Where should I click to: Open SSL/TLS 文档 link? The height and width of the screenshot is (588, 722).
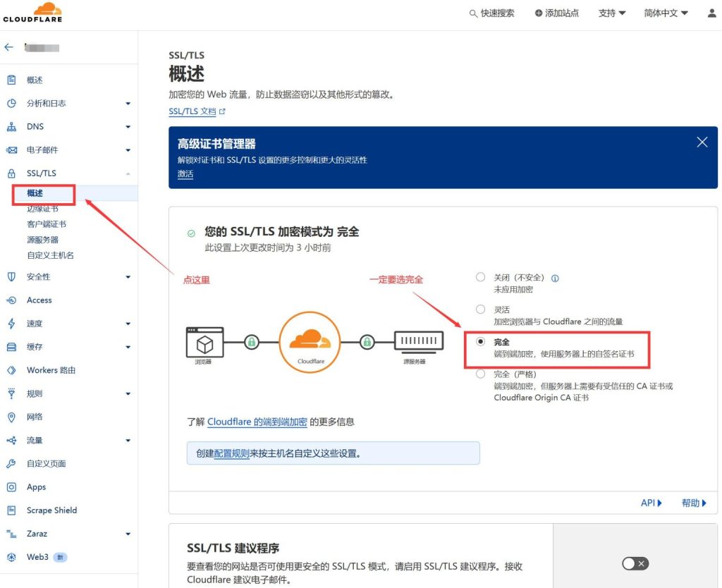[192, 111]
